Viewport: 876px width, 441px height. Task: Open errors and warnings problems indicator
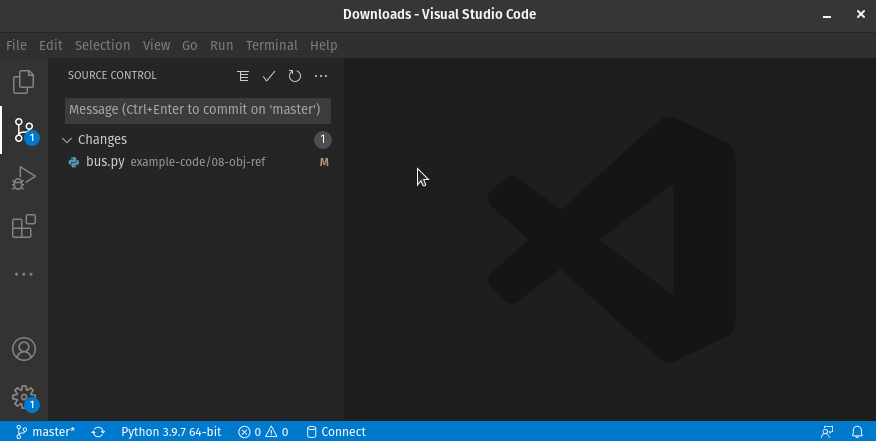point(263,432)
